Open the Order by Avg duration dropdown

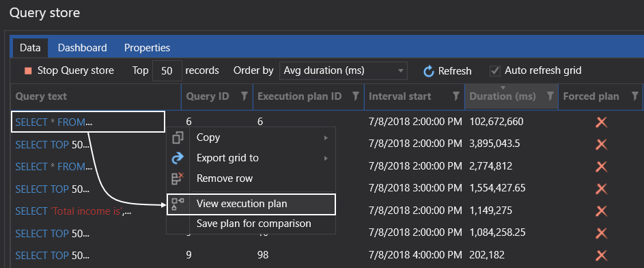(344, 70)
